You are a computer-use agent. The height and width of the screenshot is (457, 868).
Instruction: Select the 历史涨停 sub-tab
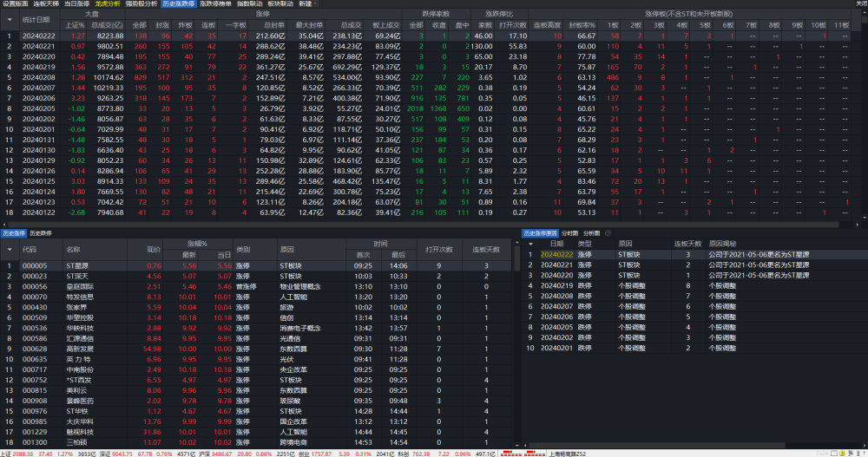(x=14, y=233)
